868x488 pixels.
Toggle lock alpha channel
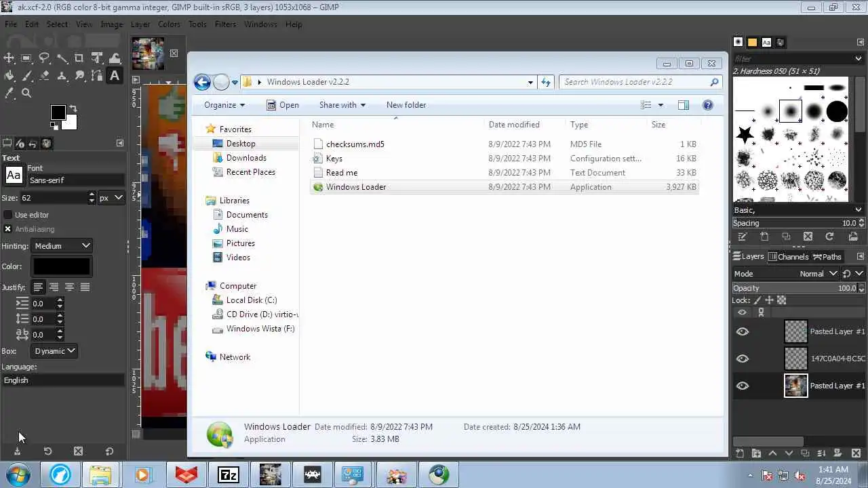click(x=781, y=300)
